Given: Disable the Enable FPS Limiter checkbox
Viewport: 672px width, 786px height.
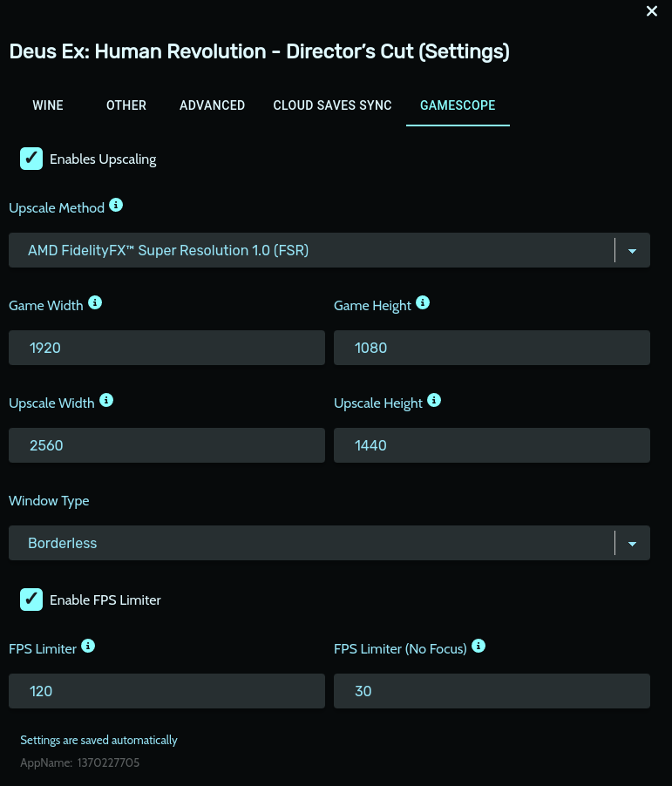Looking at the screenshot, I should tap(31, 600).
